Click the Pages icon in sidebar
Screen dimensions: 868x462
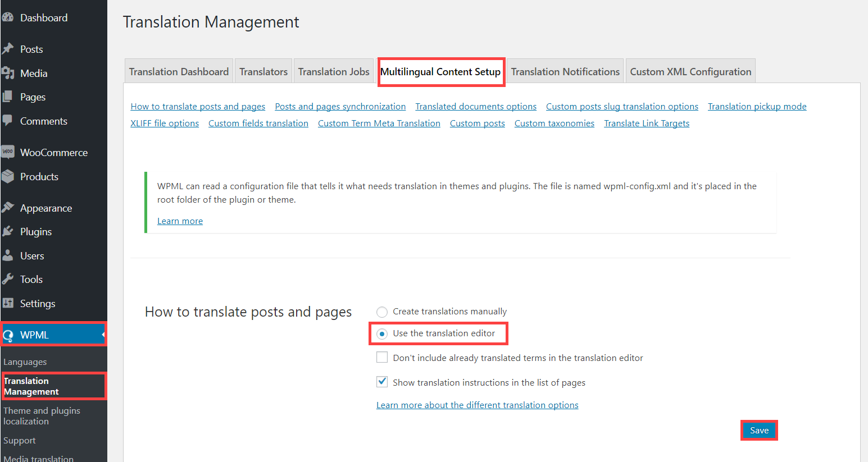coord(7,97)
